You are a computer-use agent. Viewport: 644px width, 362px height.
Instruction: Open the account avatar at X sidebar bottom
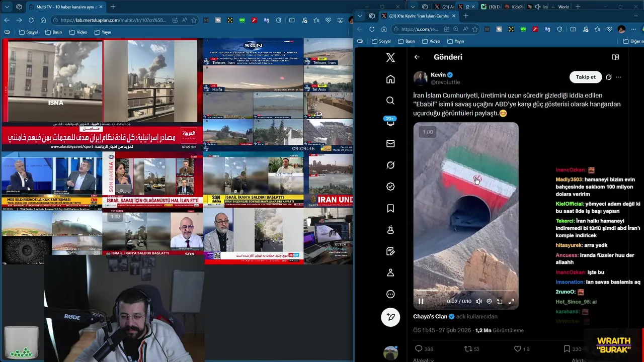tap(390, 353)
